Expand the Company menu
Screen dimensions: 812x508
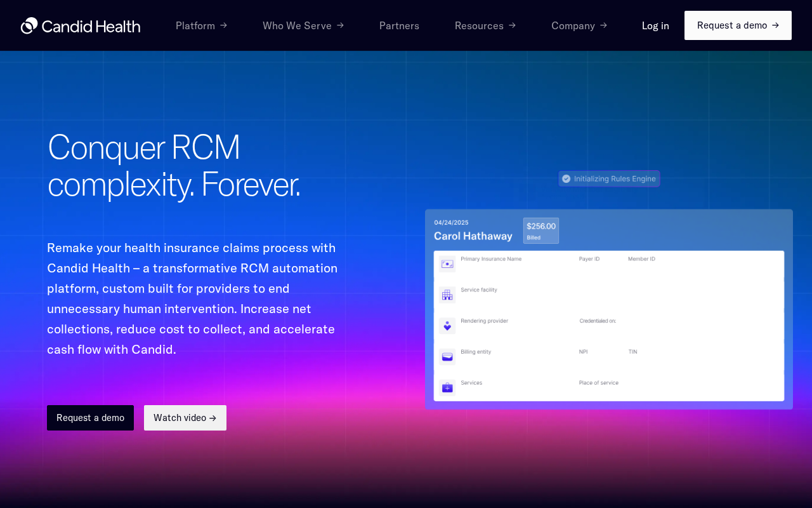point(579,25)
